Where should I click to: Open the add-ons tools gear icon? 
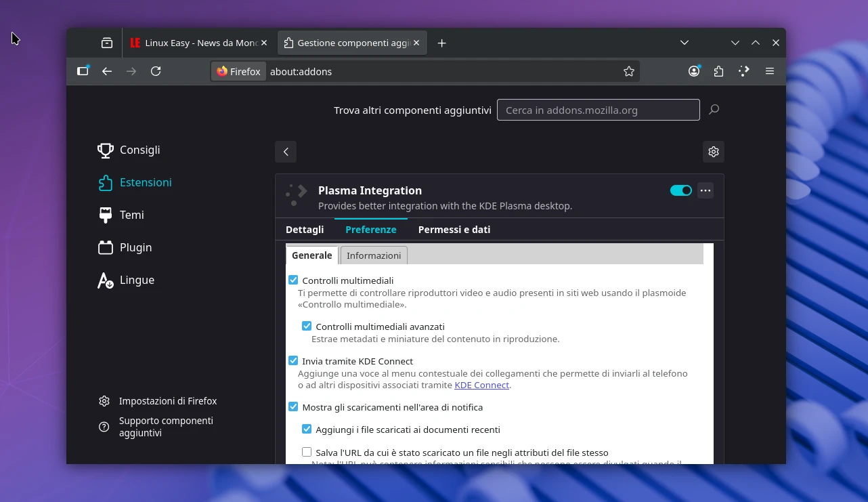tap(713, 152)
